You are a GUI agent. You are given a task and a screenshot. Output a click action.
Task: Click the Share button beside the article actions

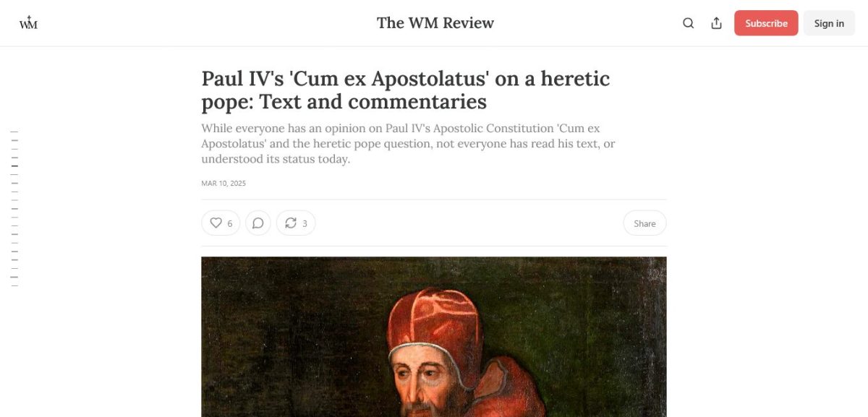point(644,223)
